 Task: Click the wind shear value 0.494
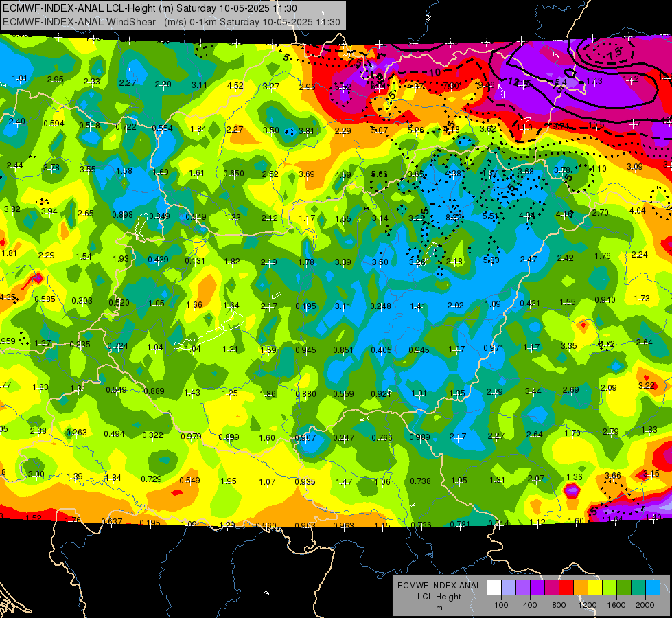tap(115, 434)
